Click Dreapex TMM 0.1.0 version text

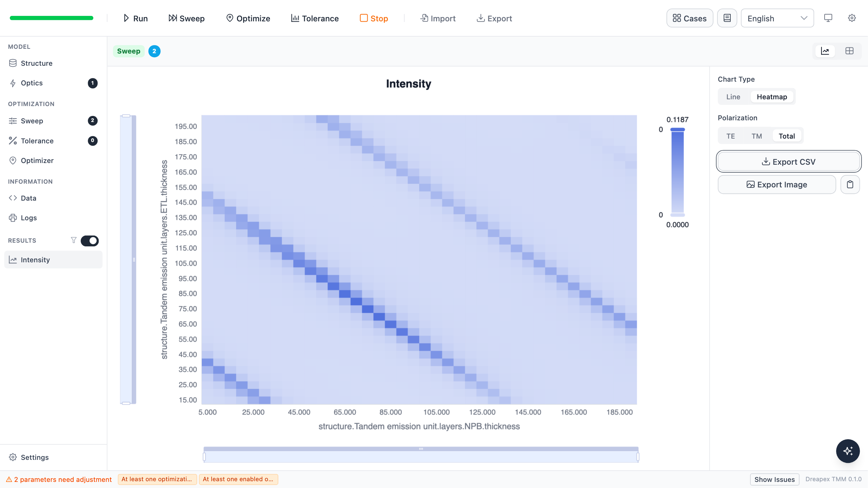pos(833,479)
